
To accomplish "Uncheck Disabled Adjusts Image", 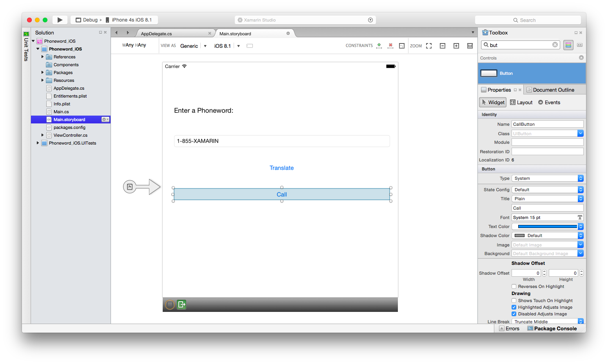I will tap(514, 314).
